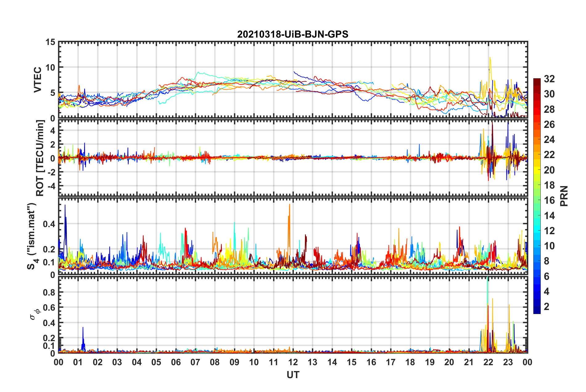Click inside the ROT plot panel

point(293,158)
